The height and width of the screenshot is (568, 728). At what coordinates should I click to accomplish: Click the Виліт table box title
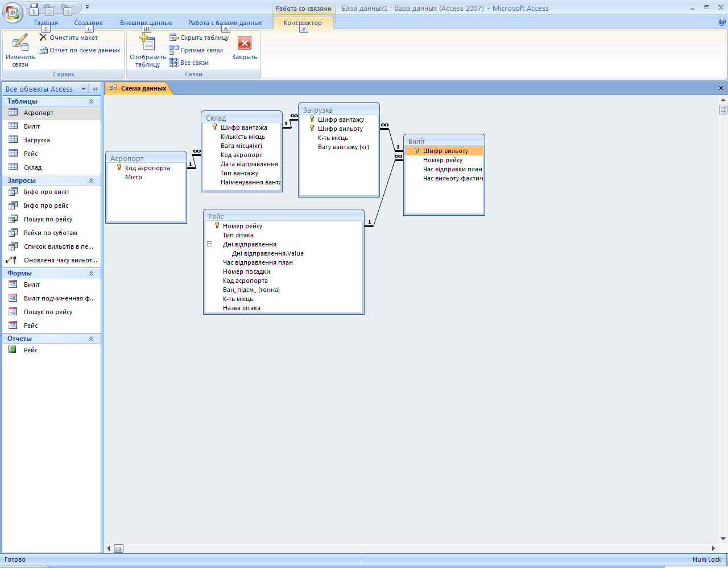coord(444,141)
